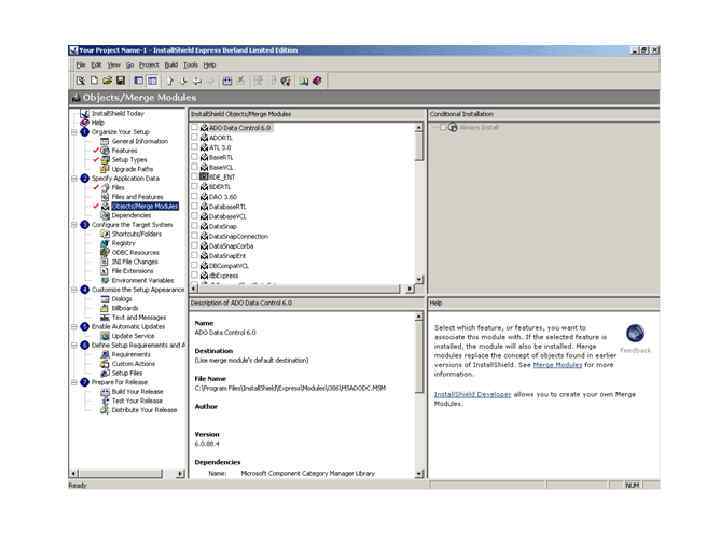Collapse the Define Setup Requirements node

tap(74, 345)
